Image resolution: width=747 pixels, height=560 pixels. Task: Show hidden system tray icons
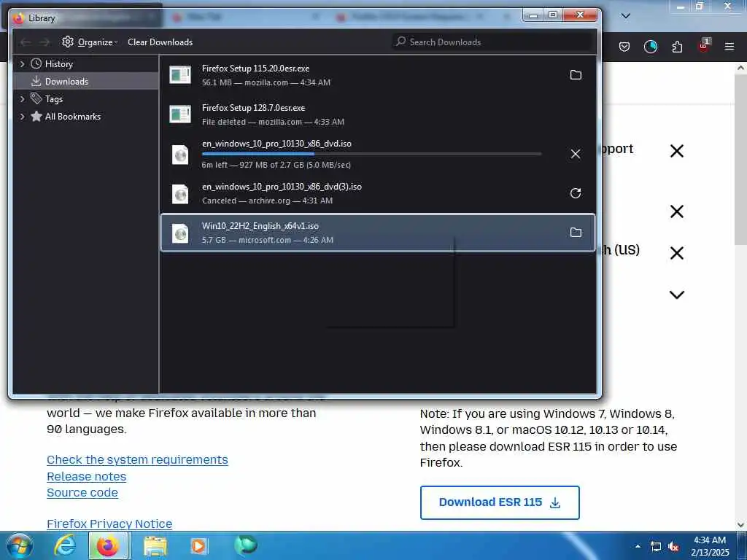coord(638,546)
